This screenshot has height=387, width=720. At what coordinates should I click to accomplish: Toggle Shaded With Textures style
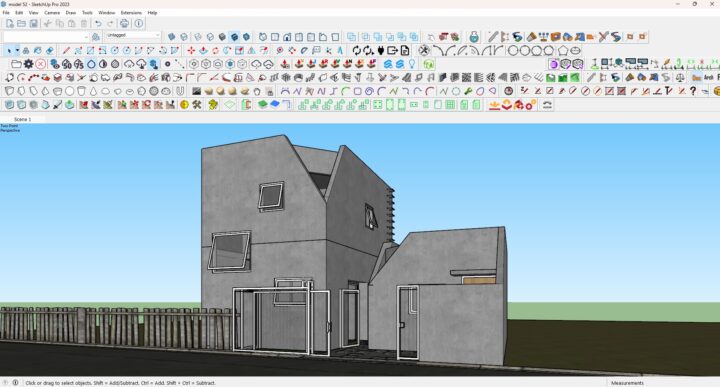point(234,37)
